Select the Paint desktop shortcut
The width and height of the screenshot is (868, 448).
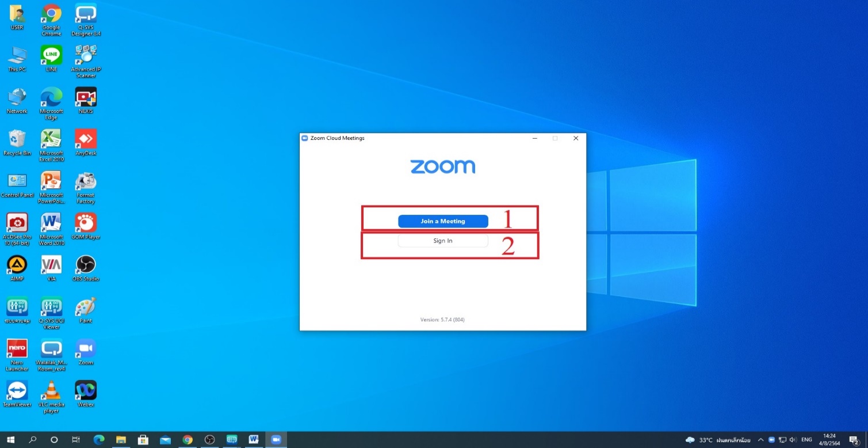pos(86,310)
